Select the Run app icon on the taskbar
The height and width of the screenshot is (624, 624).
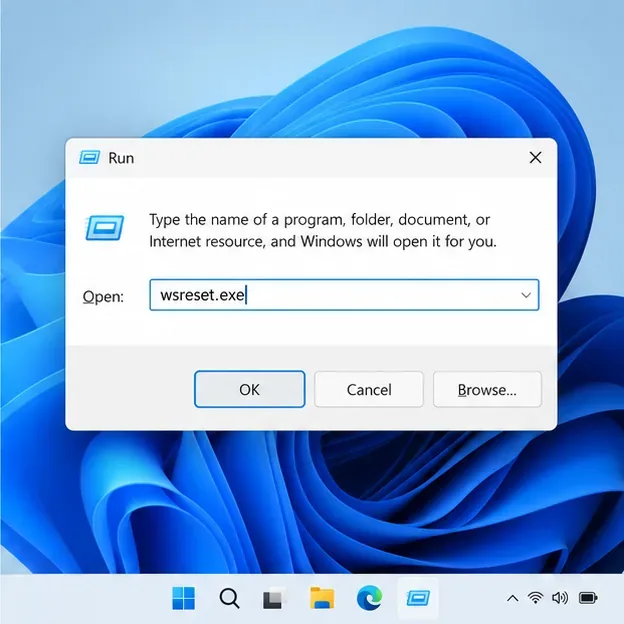[x=418, y=598]
